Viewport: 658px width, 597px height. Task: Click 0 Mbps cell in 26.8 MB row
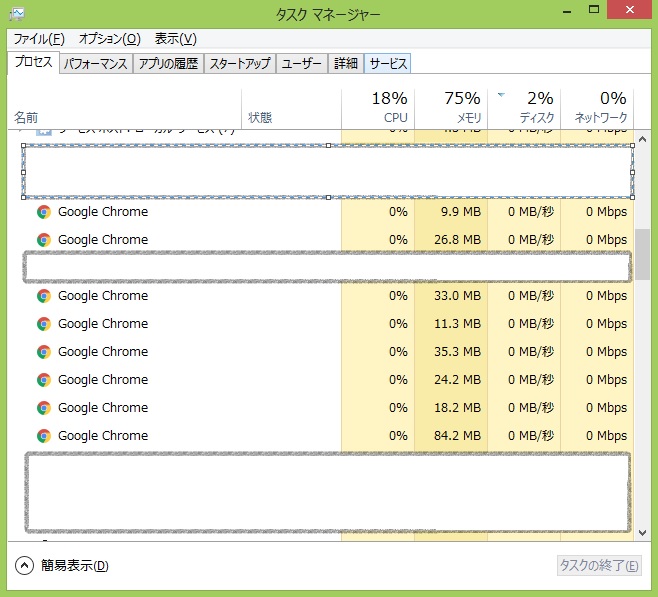(x=597, y=240)
